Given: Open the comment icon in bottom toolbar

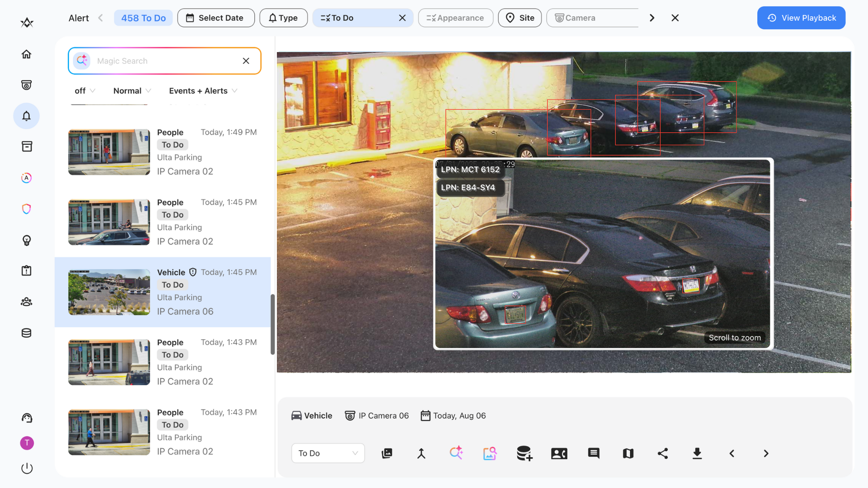Looking at the screenshot, I should click(x=594, y=453).
